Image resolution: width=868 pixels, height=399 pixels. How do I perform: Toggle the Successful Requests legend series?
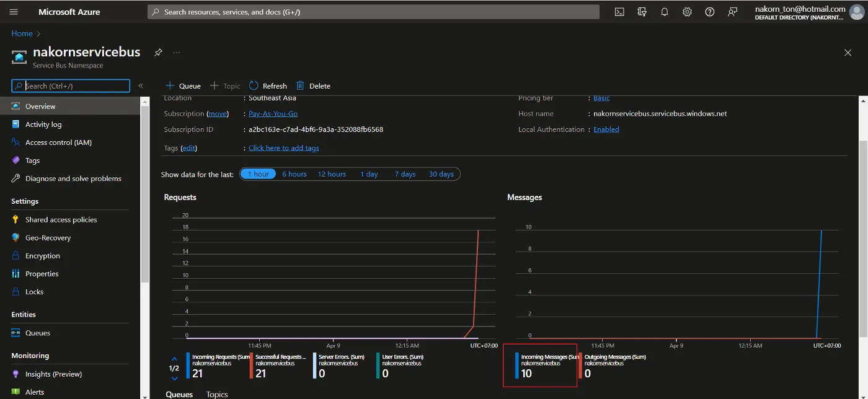278,366
